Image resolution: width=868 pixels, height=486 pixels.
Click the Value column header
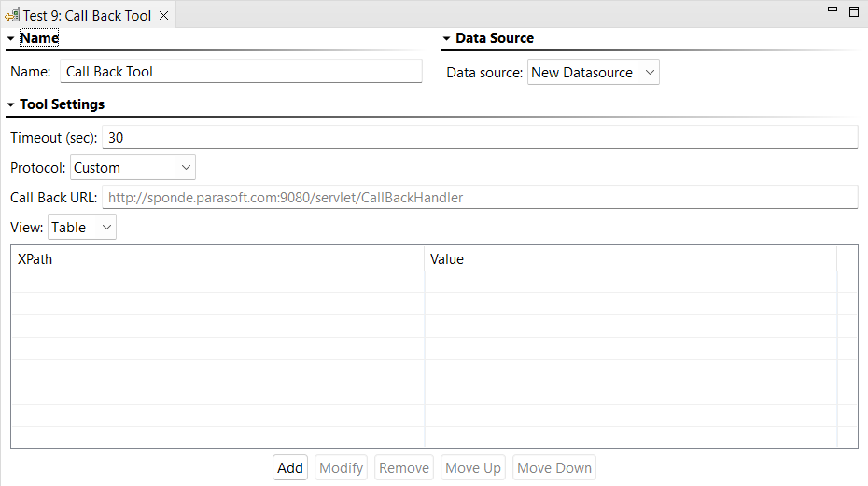click(631, 259)
